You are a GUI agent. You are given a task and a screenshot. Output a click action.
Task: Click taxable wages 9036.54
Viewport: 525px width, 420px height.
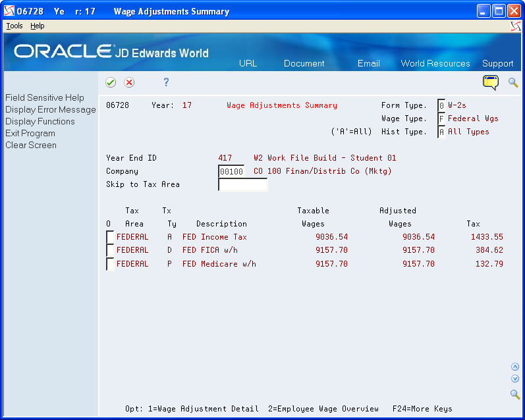tap(331, 237)
